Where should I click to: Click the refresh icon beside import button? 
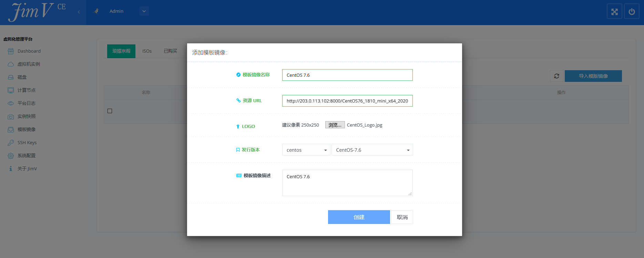pyautogui.click(x=556, y=76)
